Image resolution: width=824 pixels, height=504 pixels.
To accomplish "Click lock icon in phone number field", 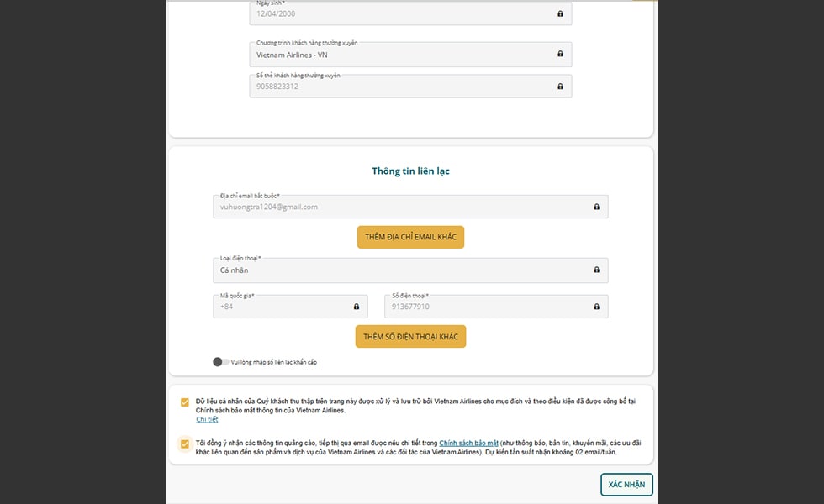I will (596, 307).
